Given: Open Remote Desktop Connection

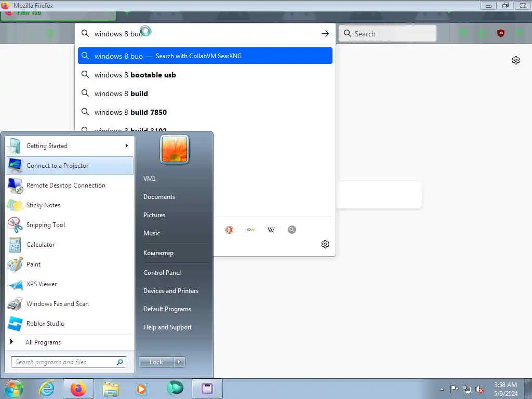Looking at the screenshot, I should click(70, 185).
